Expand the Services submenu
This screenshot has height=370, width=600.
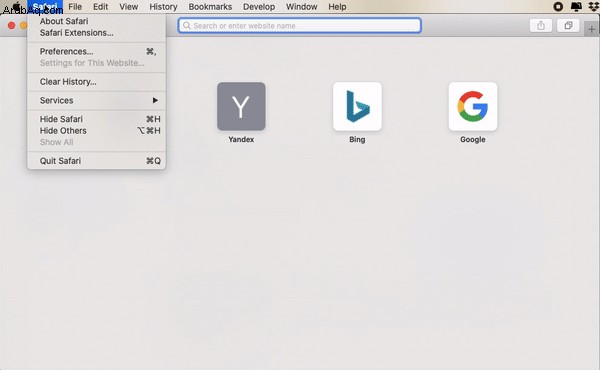(x=96, y=100)
